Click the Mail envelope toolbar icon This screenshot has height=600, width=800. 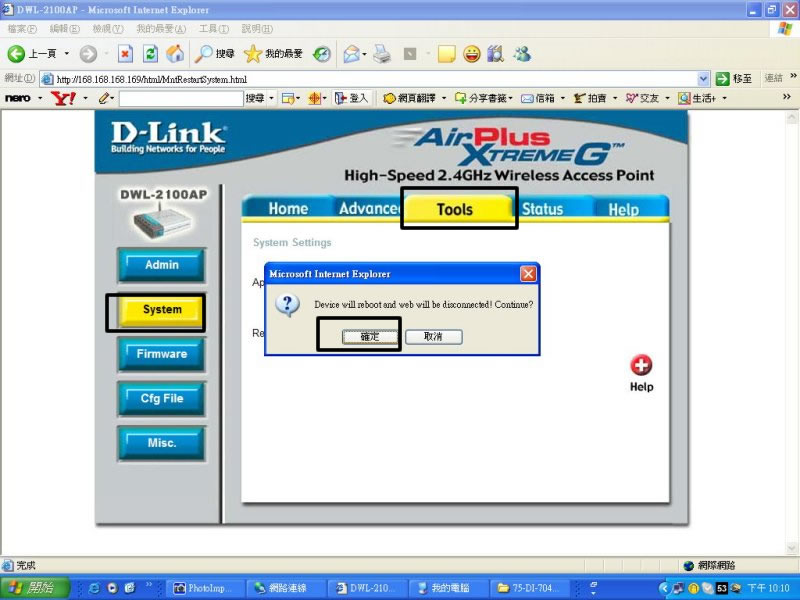(352, 54)
